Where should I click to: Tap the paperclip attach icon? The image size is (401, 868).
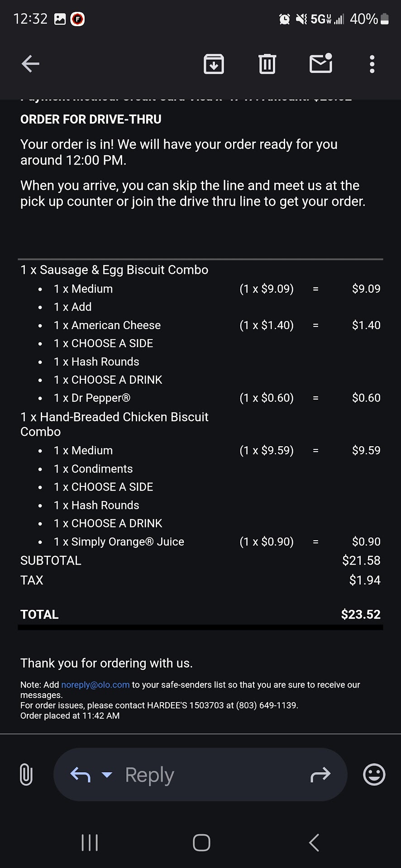click(x=26, y=774)
